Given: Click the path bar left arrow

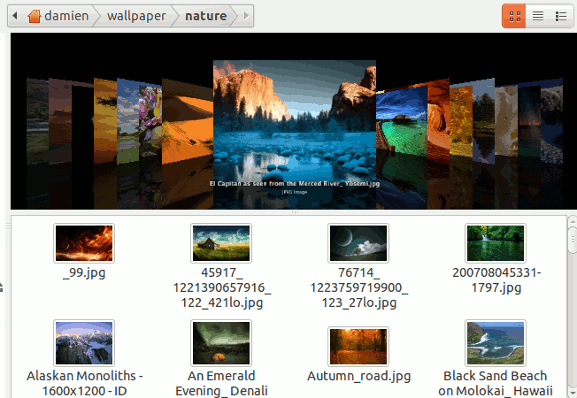Looking at the screenshot, I should [15, 16].
